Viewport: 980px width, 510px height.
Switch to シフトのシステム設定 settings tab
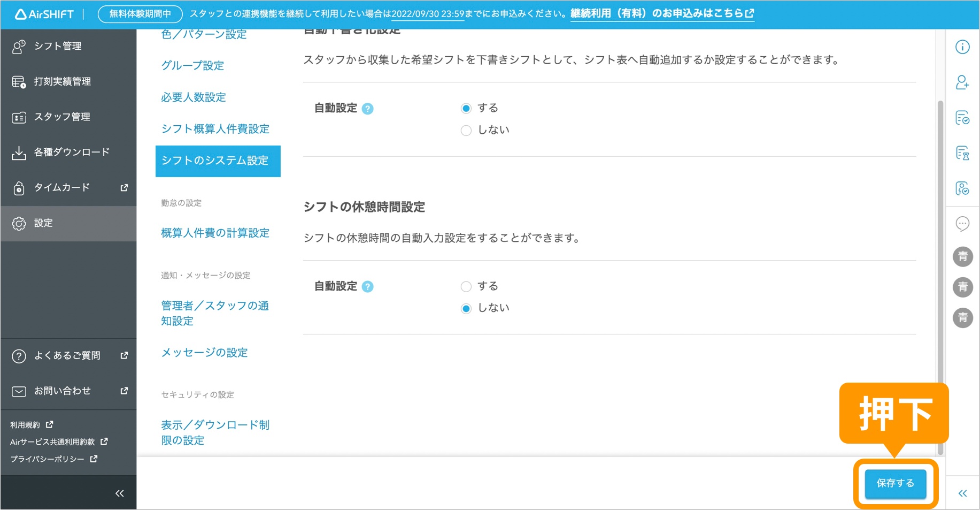[x=217, y=161]
